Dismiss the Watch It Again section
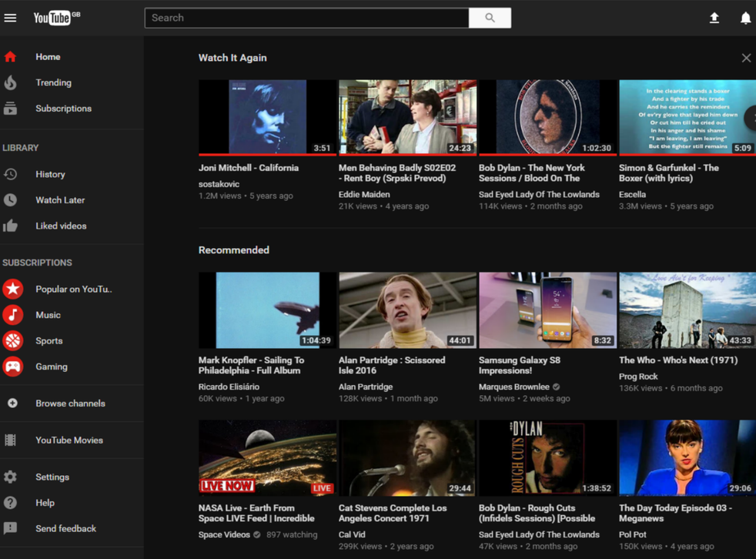This screenshot has height=559, width=756. (746, 58)
